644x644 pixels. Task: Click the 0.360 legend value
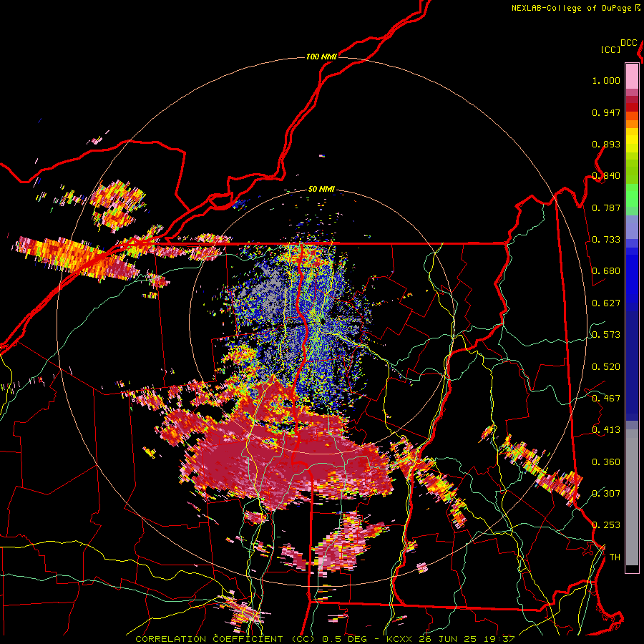tap(606, 462)
